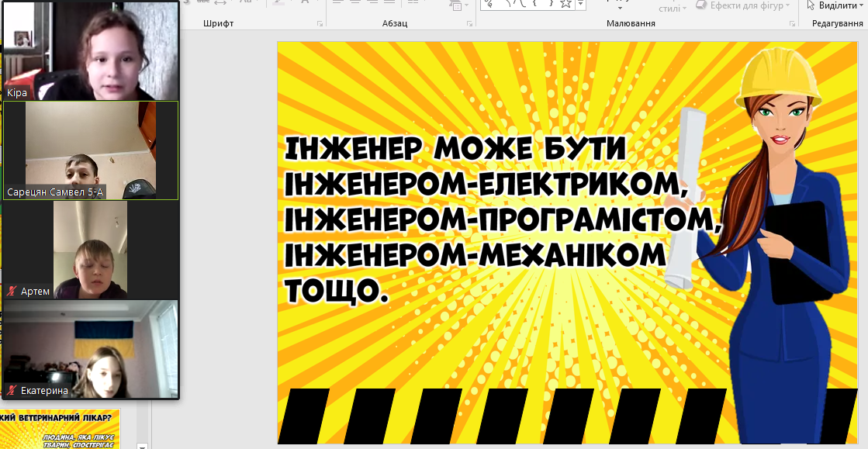The image size is (868, 449).
Task: Open the Виділити dropdown menu
Action: pos(861,6)
